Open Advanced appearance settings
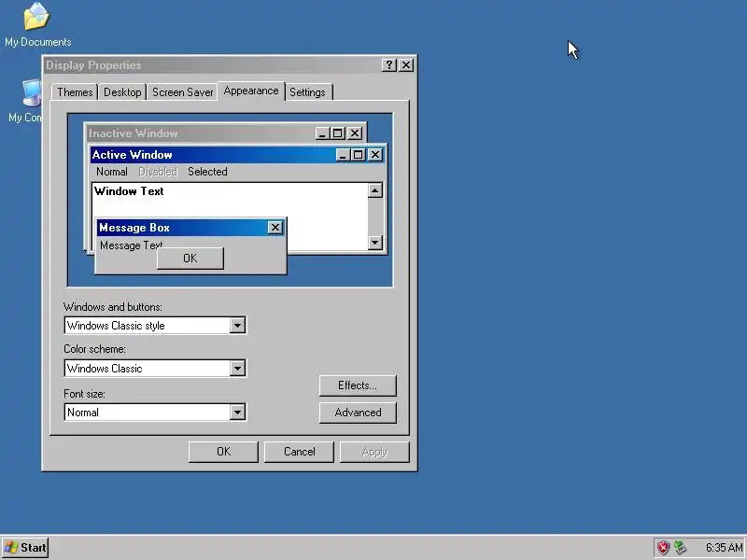The image size is (747, 560). pyautogui.click(x=358, y=413)
